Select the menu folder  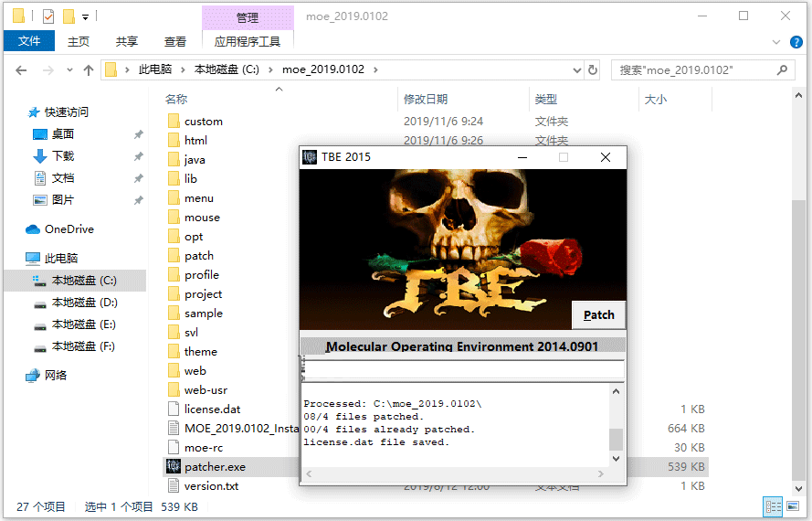click(199, 198)
